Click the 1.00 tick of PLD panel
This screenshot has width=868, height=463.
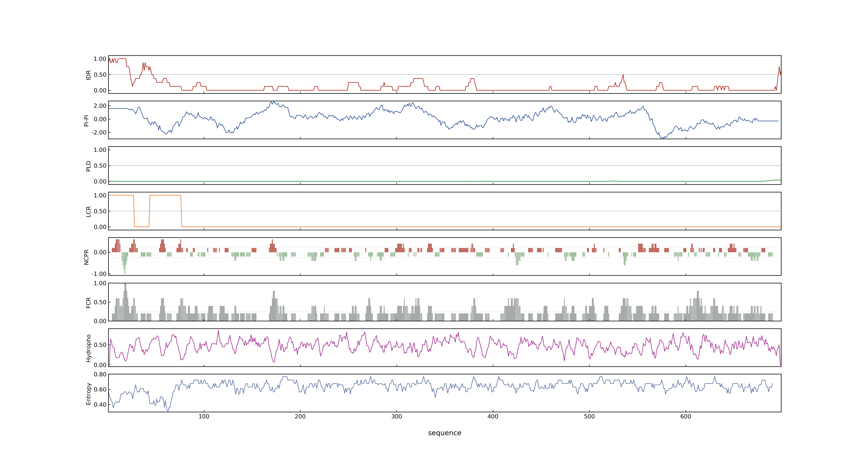[100, 150]
